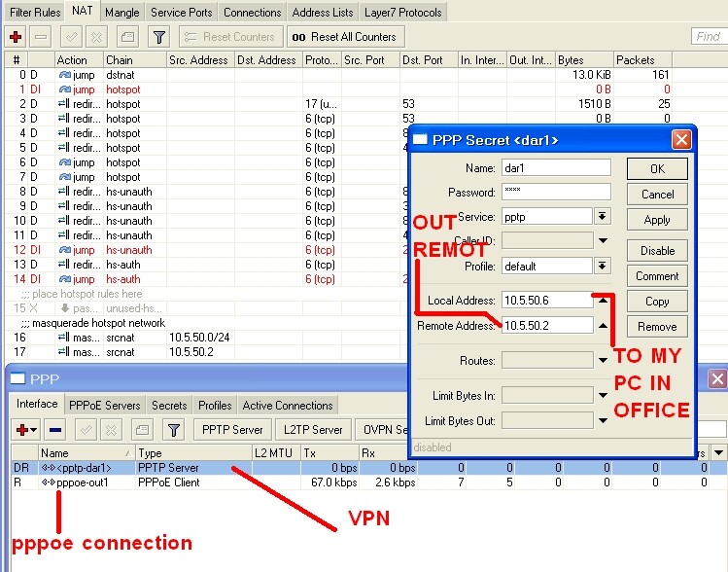Screen dimensions: 728x572
Task: Collapse the Remote Address field arrow
Action: (x=603, y=325)
